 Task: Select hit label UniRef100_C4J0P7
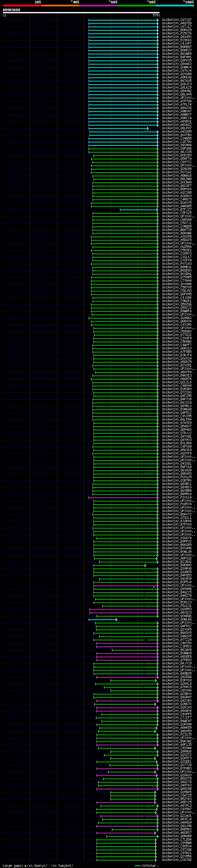[x=177, y=43]
